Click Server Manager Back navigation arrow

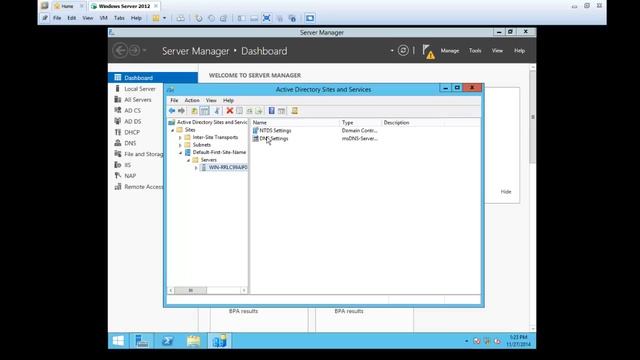coord(120,51)
